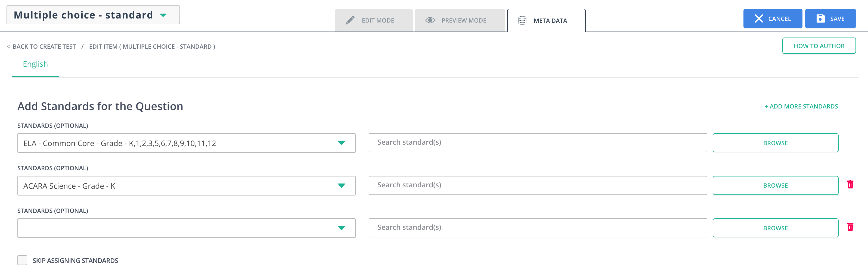868x273 pixels.
Task: Click the Cancel button
Action: pos(773,18)
